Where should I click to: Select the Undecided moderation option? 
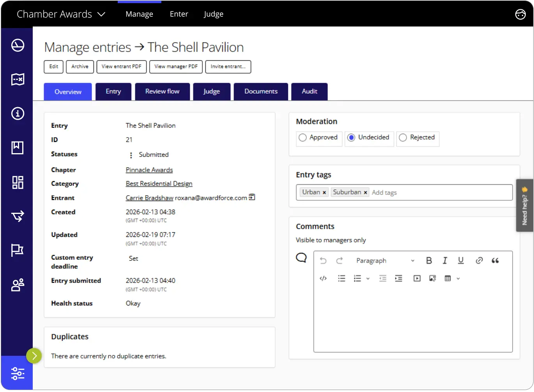pyautogui.click(x=352, y=138)
